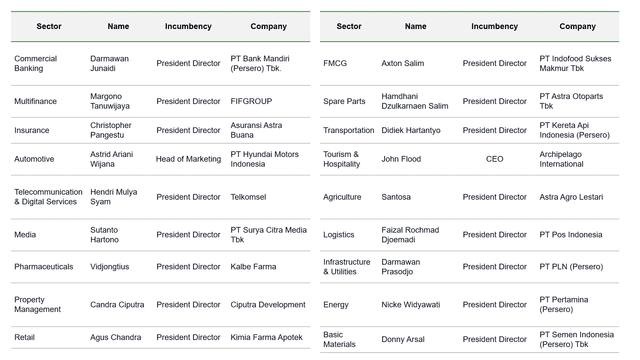The width and height of the screenshot is (640, 360).
Task: Click the left table's Sector column header
Action: coord(49,26)
